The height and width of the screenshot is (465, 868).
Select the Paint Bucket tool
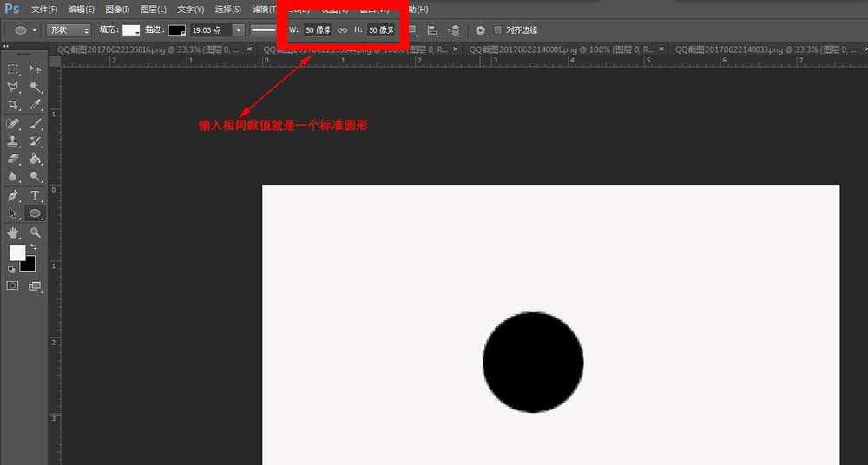(x=36, y=159)
